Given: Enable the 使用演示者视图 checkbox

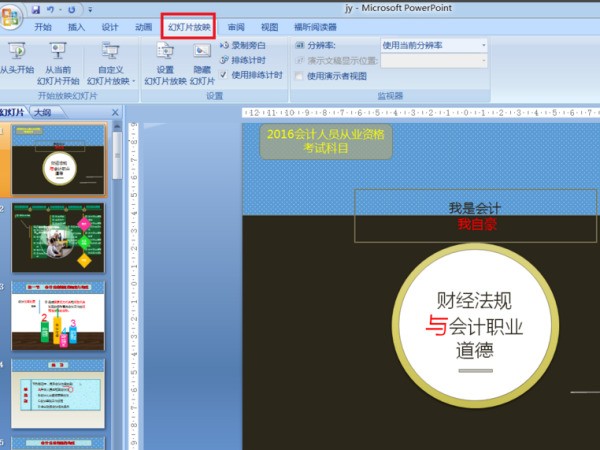Looking at the screenshot, I should coord(300,76).
